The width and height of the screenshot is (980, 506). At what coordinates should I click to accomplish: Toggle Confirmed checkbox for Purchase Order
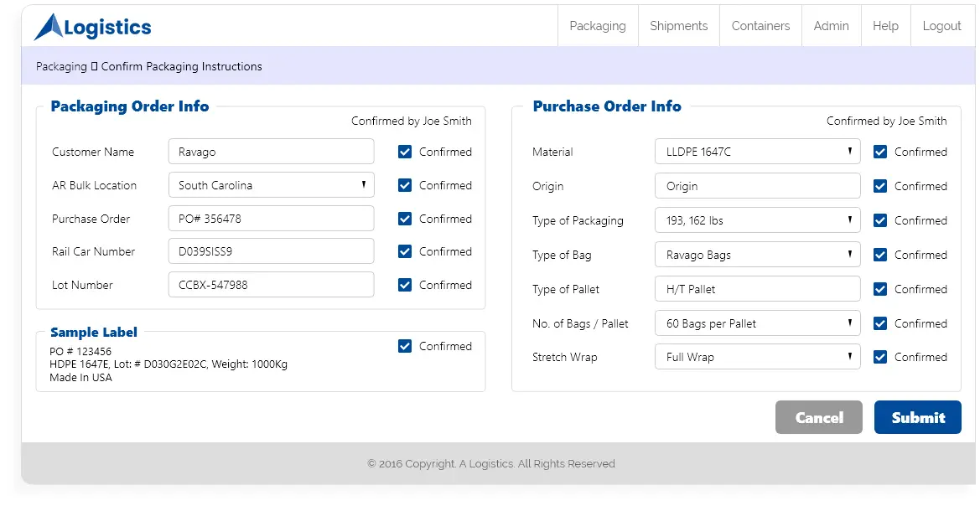click(x=405, y=219)
